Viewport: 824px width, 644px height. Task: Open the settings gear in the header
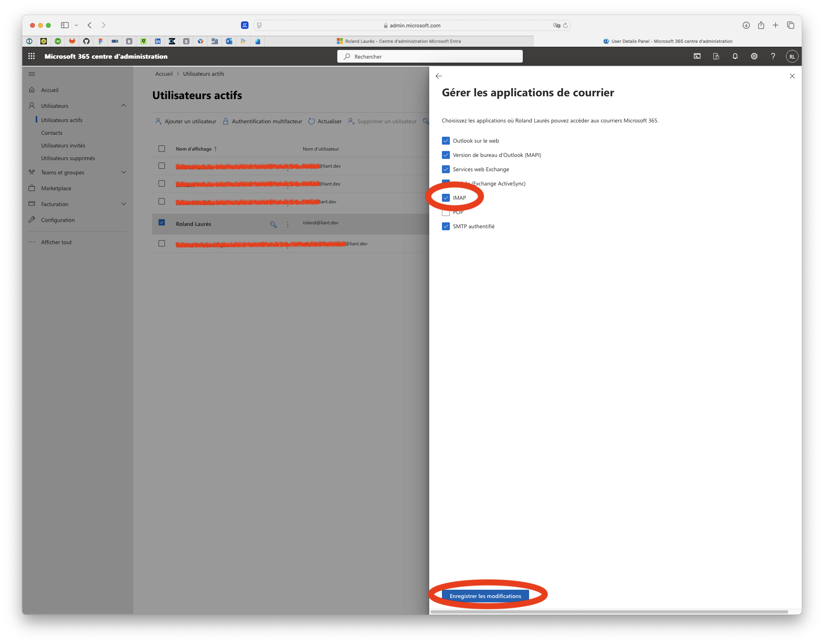click(x=754, y=56)
